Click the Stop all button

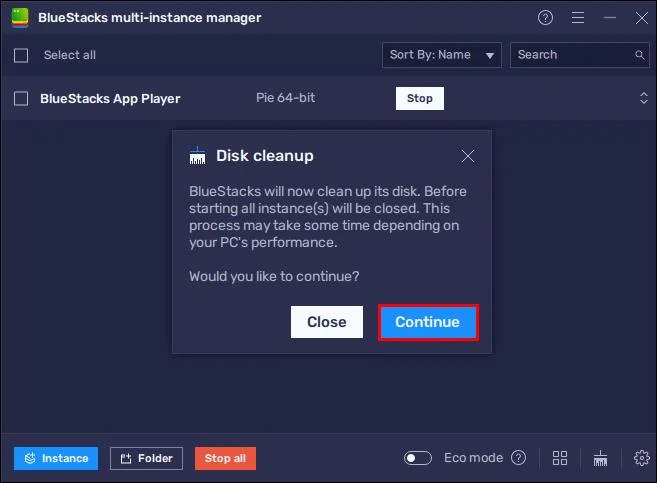pyautogui.click(x=225, y=458)
